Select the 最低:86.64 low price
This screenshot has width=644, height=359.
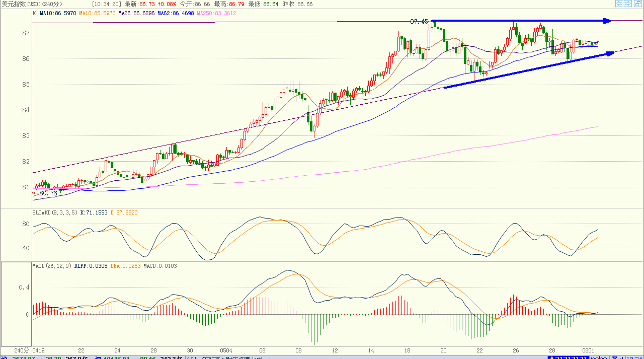pyautogui.click(x=263, y=4)
